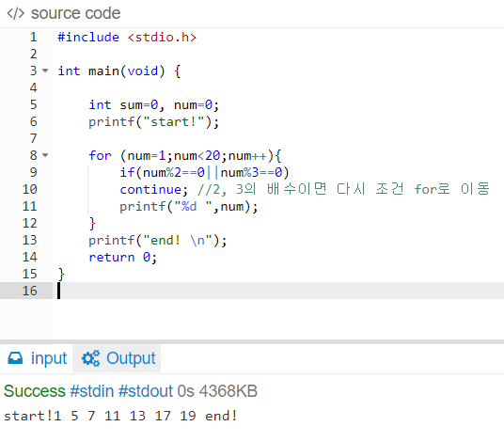Click line number 1 in the gutter
Screen dimensions: 504x442
point(34,37)
